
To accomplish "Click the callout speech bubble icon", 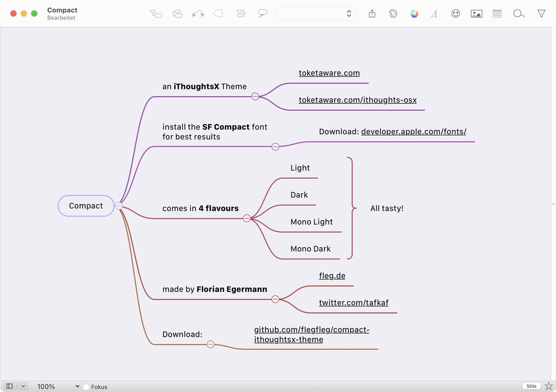I will [263, 14].
